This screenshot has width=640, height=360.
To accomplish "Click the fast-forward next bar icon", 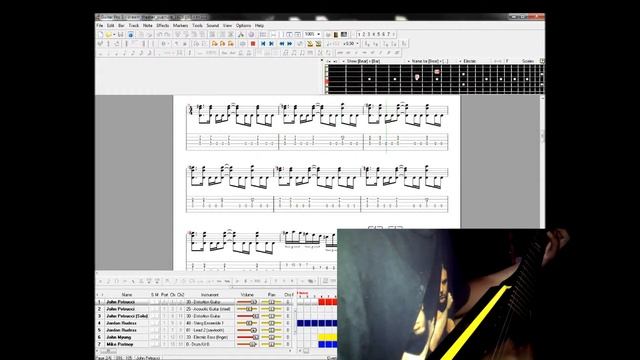I will [x=290, y=44].
